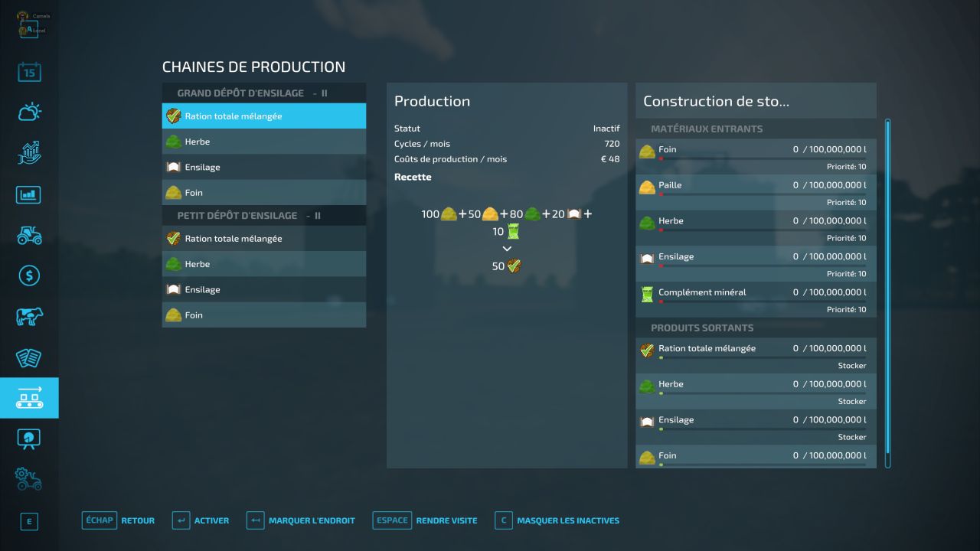Open the contracts documents sidebar icon
This screenshot has width=980, height=551.
29,357
